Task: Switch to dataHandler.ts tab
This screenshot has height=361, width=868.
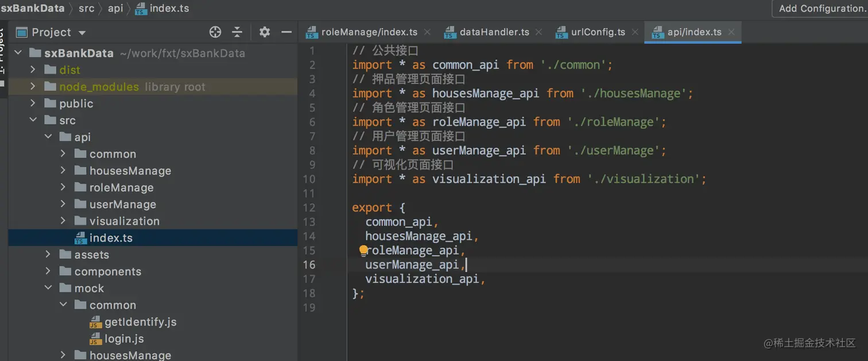Action: tap(494, 32)
